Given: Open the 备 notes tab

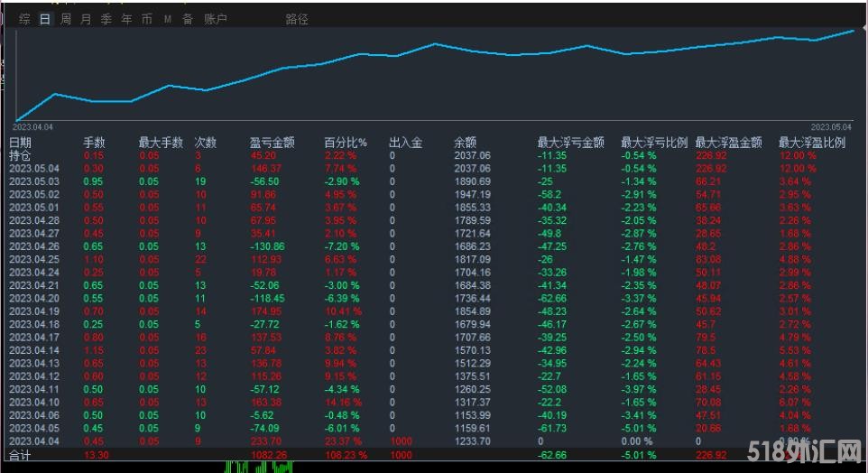Looking at the screenshot, I should click(188, 19).
